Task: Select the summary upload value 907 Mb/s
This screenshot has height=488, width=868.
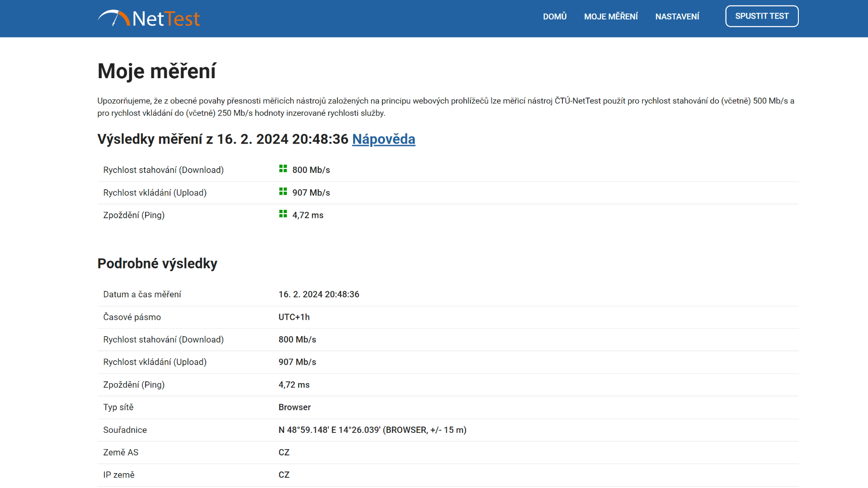Action: pyautogui.click(x=311, y=192)
